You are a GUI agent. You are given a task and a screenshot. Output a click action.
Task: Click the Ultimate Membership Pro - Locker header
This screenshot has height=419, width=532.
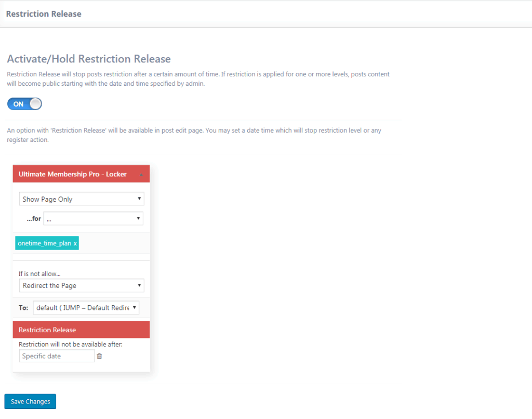pos(73,174)
